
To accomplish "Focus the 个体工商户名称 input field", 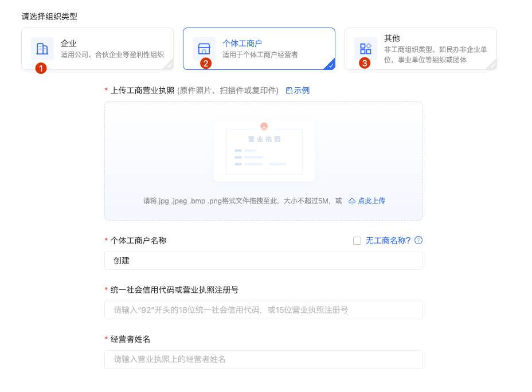I will 264,261.
